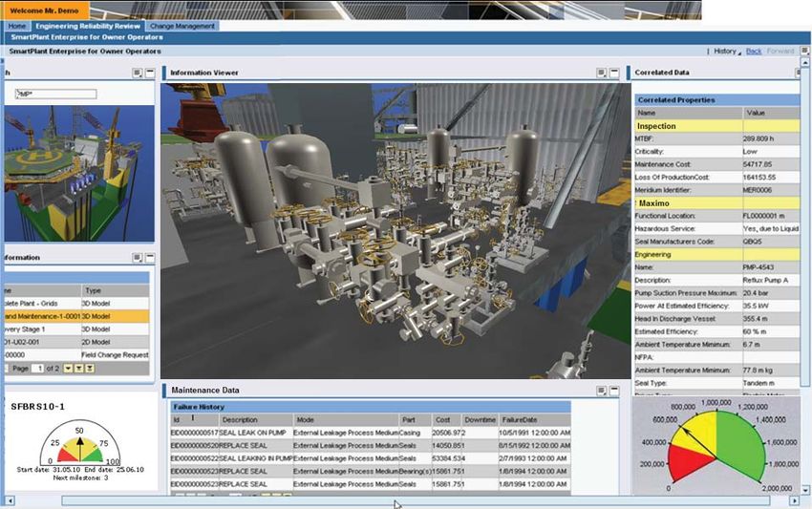Select the 'Plant - Grids' 3D Model row
Screen dimensions: 812x509
pyautogui.click(x=76, y=304)
